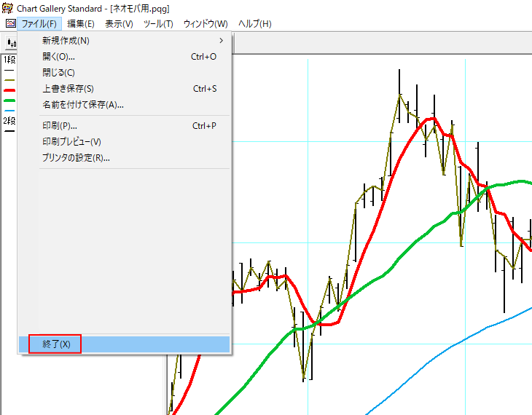Open the ヘルプ(H) menu

254,24
